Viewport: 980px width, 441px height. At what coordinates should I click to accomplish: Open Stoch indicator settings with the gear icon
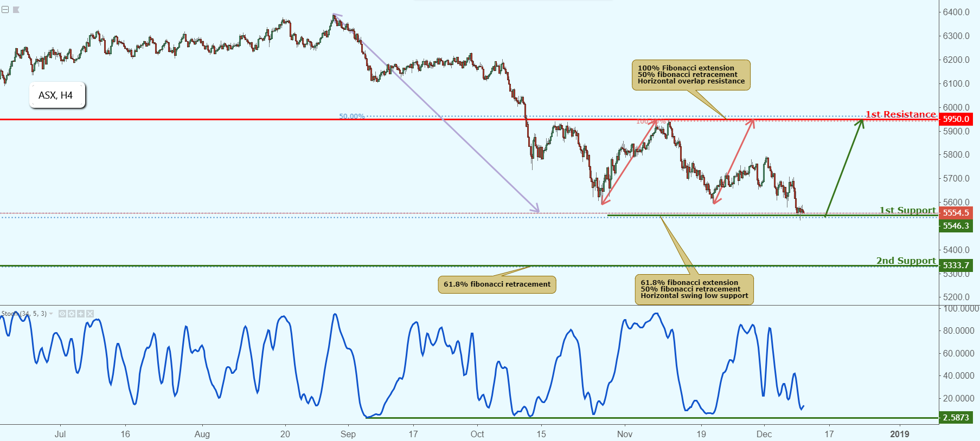(71, 314)
